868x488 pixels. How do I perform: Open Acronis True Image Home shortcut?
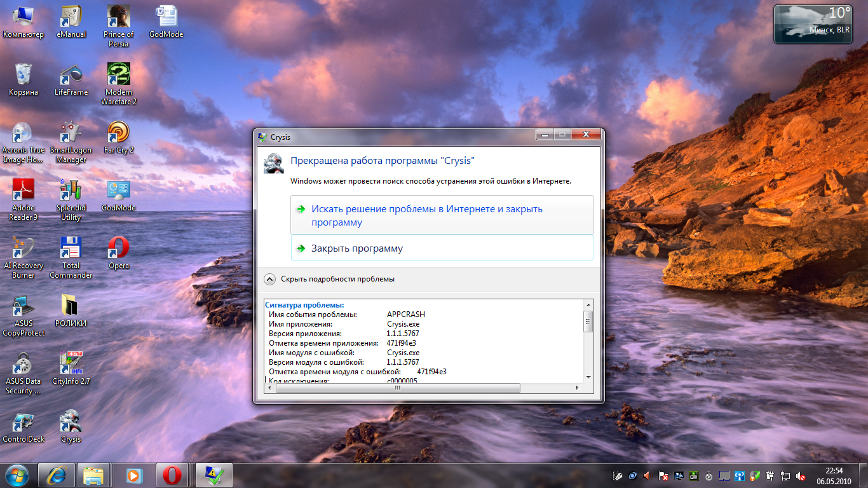click(24, 142)
